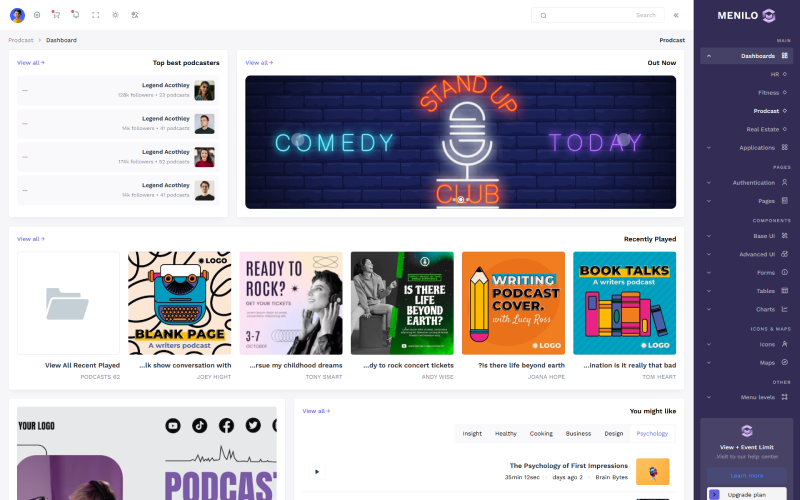Toggle light/dark mode with the sun icon
Viewport: 800px width, 500px height.
click(115, 15)
